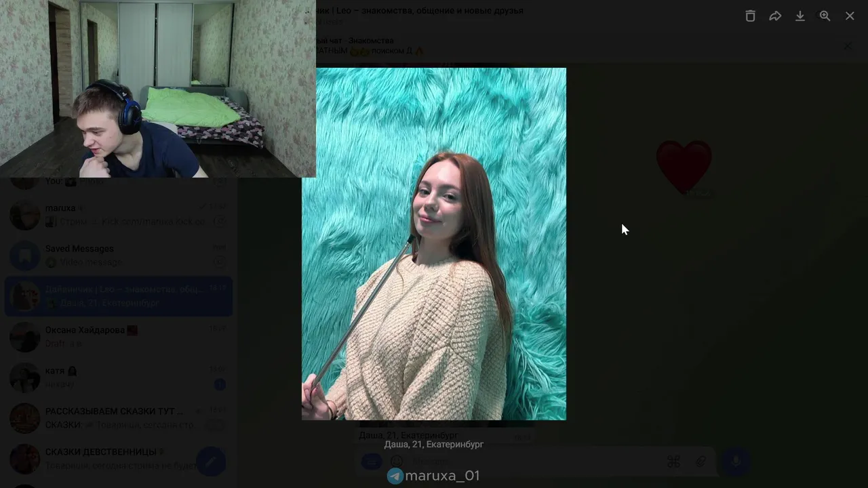Open the maruxa chat
This screenshot has width=868, height=488.
[x=119, y=215]
